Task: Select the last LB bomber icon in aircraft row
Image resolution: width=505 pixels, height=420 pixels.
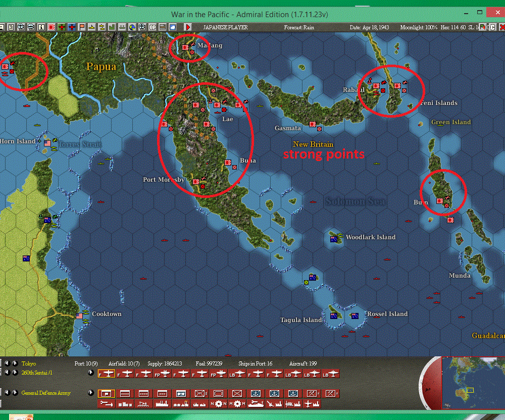Action: pyautogui.click(x=330, y=374)
